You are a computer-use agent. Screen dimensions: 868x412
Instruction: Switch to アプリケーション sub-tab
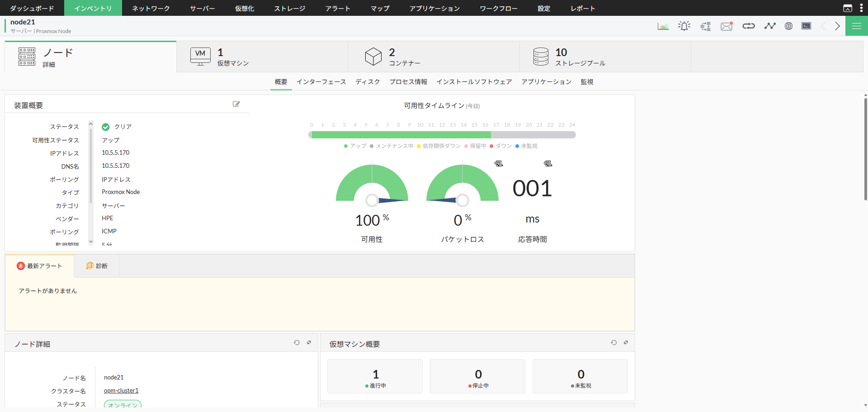tap(547, 82)
